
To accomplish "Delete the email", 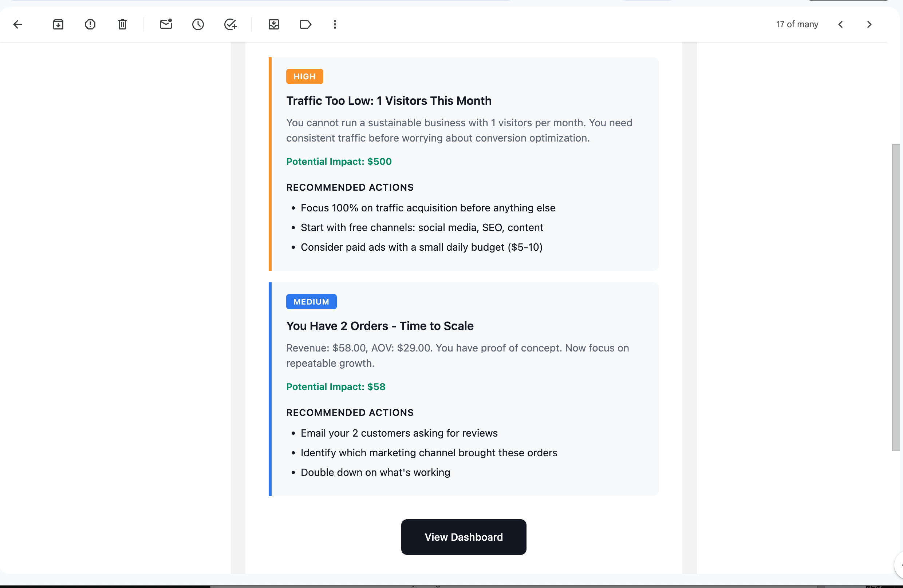I will [x=122, y=24].
